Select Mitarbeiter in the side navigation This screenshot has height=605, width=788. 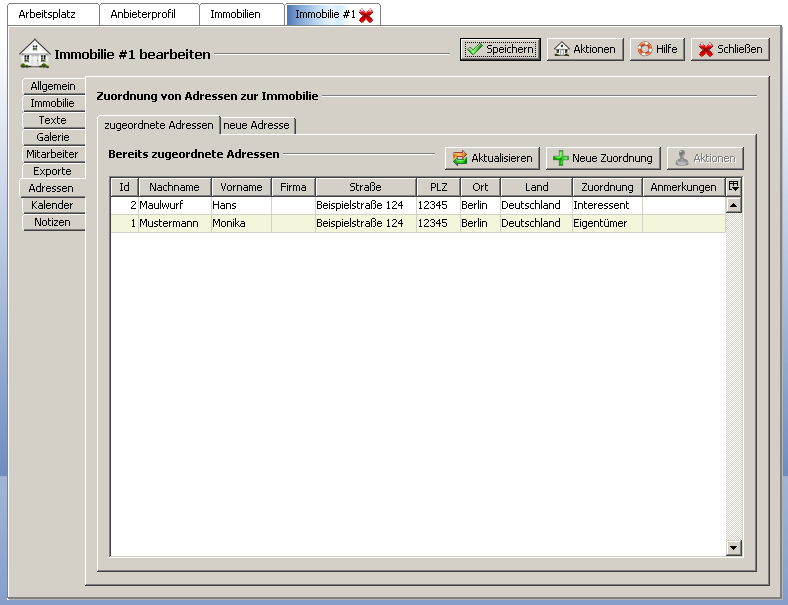pyautogui.click(x=52, y=154)
